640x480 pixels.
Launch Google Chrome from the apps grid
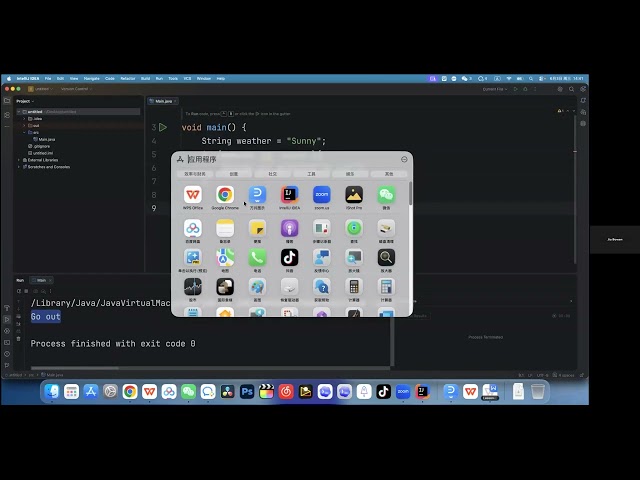pos(225,195)
